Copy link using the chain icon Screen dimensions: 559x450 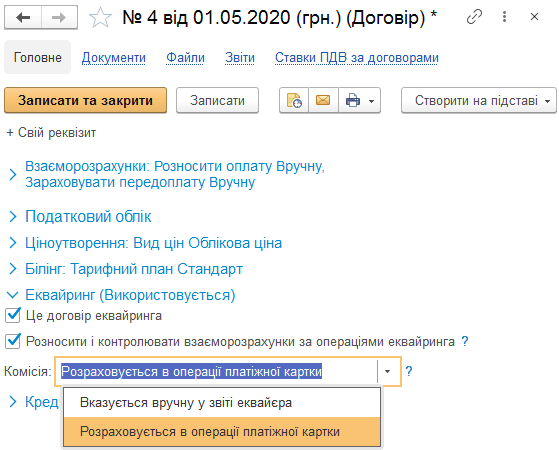click(x=474, y=17)
